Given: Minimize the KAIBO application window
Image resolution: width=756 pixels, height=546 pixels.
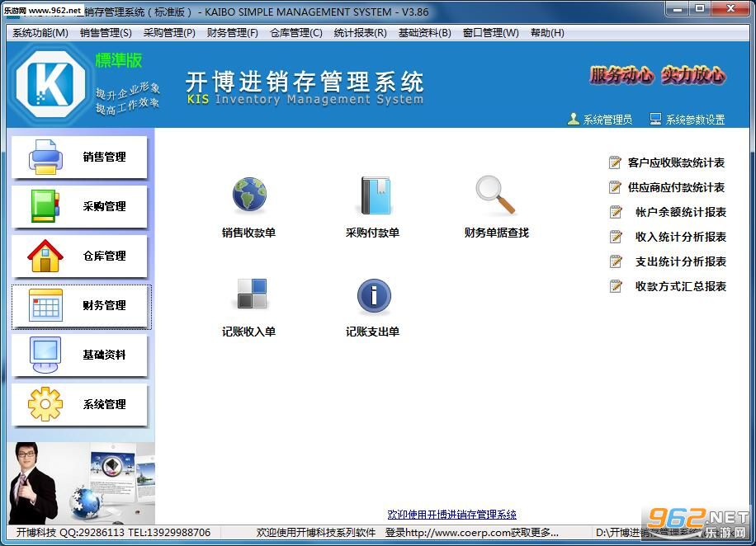Looking at the screenshot, I should click(678, 9).
